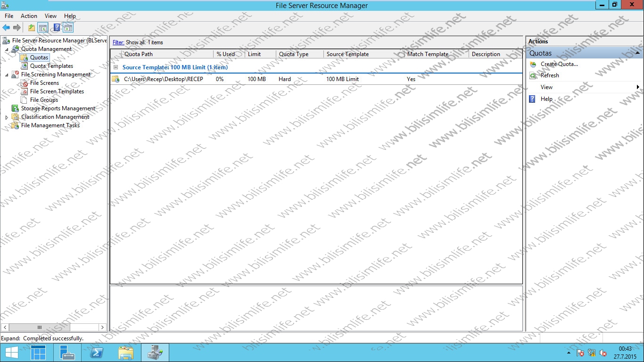This screenshot has height=362, width=644.
Task: Expand the Classification Management tree node
Action: 7,117
